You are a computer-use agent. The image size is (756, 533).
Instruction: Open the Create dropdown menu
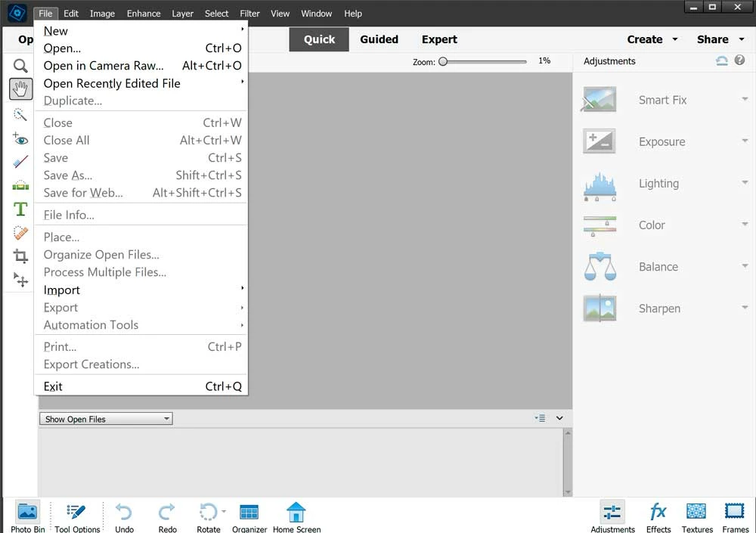pos(652,39)
